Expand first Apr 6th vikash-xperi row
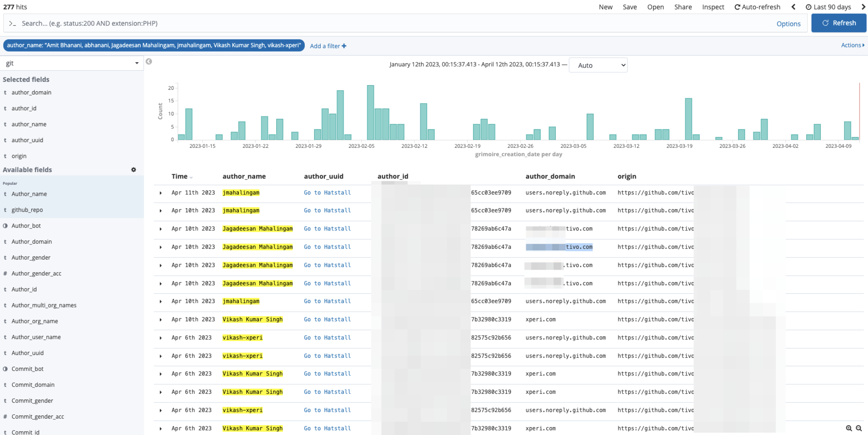This screenshot has width=868, height=435. click(x=161, y=338)
